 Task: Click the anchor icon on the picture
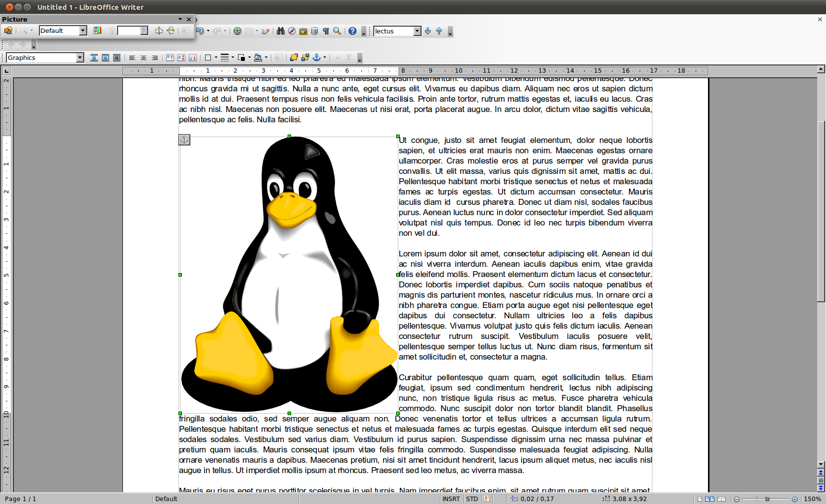(x=184, y=140)
